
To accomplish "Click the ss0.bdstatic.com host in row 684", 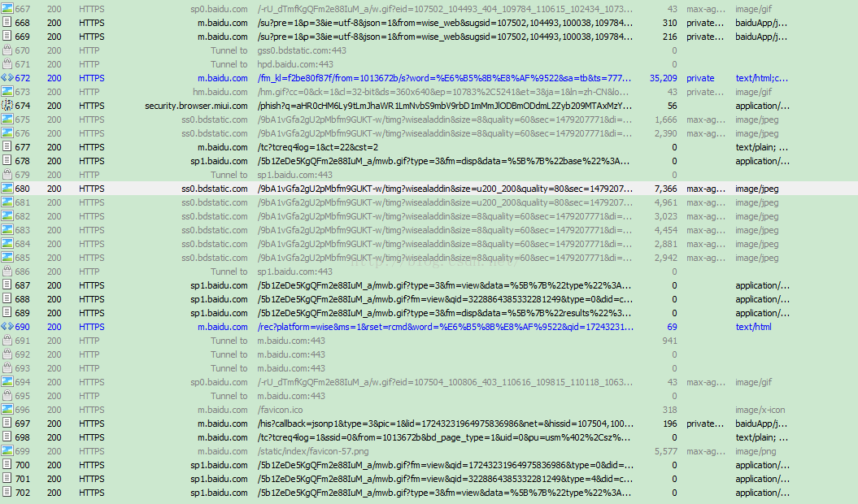I will point(215,244).
